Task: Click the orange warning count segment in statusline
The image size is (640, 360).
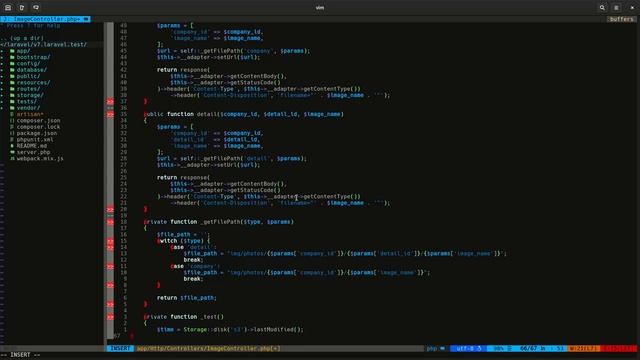Action: pyautogui.click(x=584, y=348)
